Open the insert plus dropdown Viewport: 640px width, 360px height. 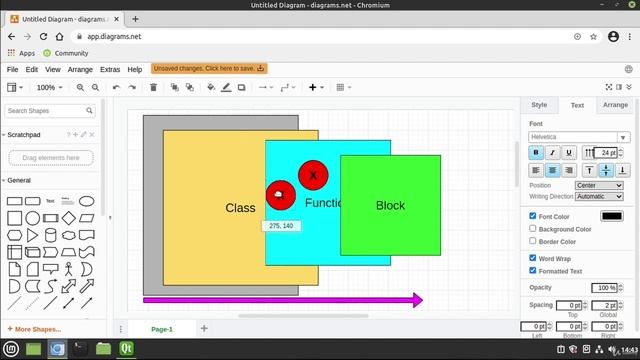pyautogui.click(x=316, y=87)
